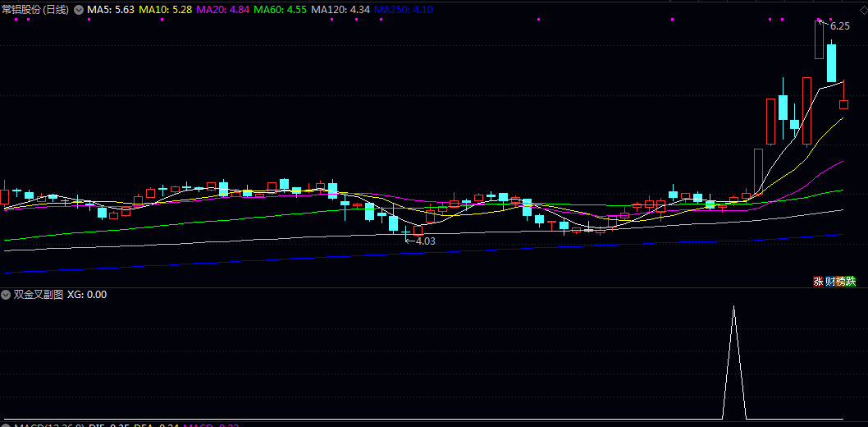Screen dimensions: 868x427
Task: Select the 常铝股份(日线) chart title
Action: [36, 9]
